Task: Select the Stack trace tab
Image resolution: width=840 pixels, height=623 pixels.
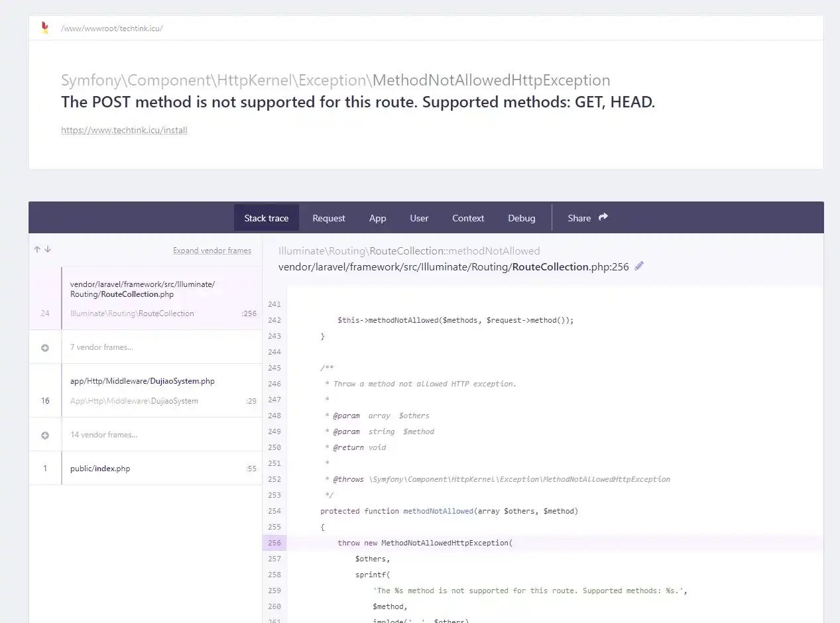Action: click(x=267, y=218)
